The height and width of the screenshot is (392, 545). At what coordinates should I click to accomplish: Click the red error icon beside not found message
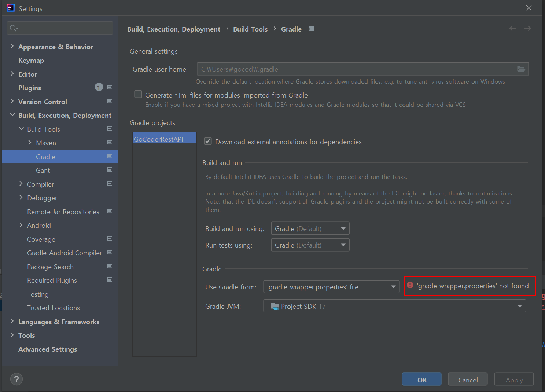[410, 285]
